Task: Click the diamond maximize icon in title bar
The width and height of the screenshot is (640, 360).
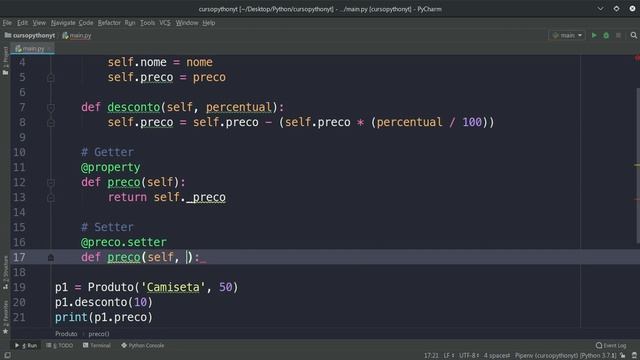Action: (x=616, y=9)
